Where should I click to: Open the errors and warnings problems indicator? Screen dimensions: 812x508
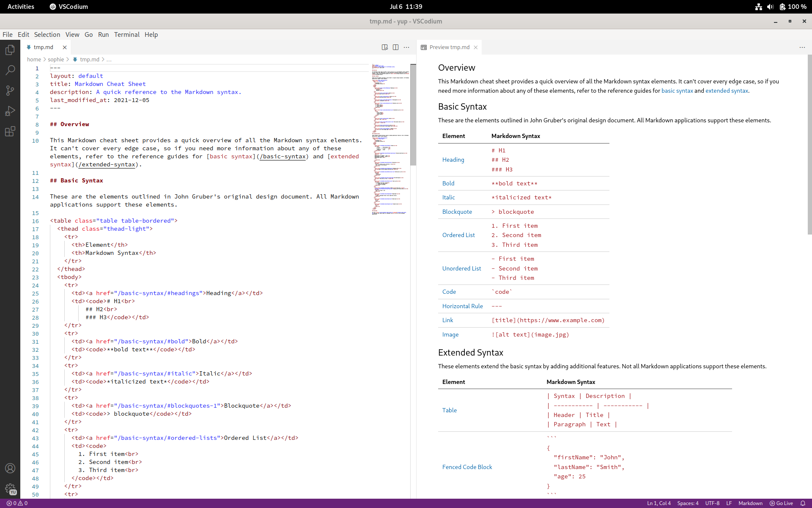point(17,503)
